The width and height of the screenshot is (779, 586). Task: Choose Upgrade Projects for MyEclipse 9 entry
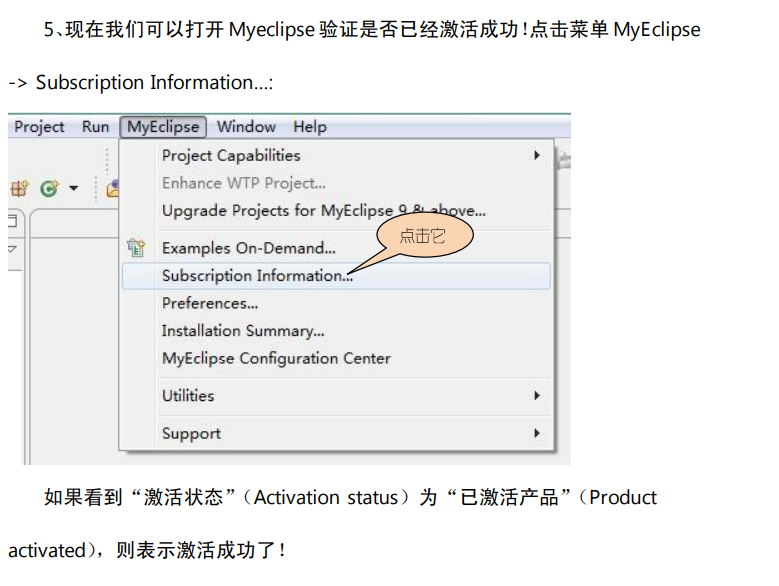point(336,211)
